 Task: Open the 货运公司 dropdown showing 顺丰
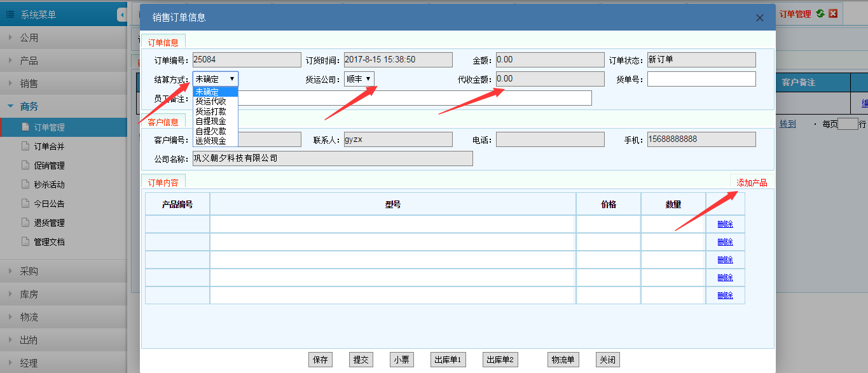pos(359,79)
